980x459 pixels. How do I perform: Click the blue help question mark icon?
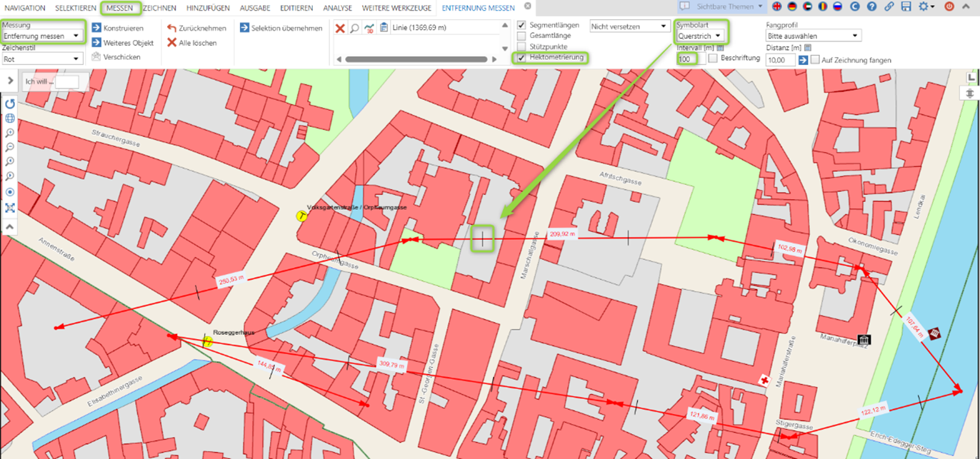click(871, 6)
